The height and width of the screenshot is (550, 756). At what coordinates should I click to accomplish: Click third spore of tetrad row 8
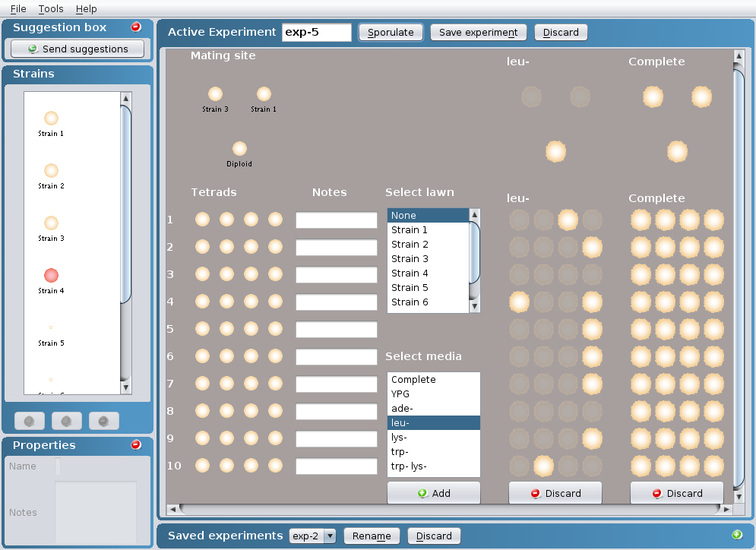pos(251,411)
